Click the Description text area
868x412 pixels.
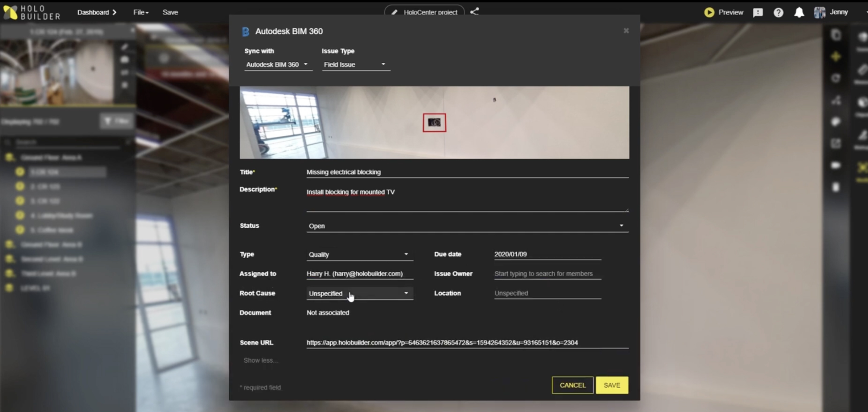point(467,199)
